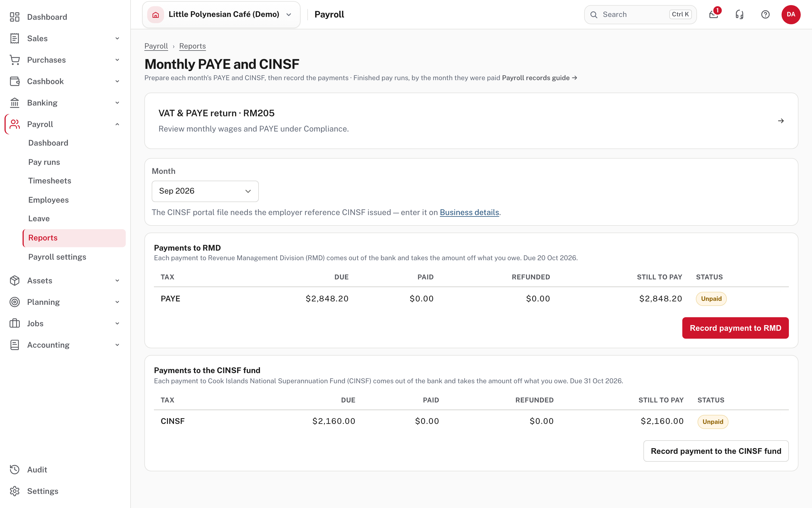Open the Sep 2026 month dropdown

click(x=205, y=191)
